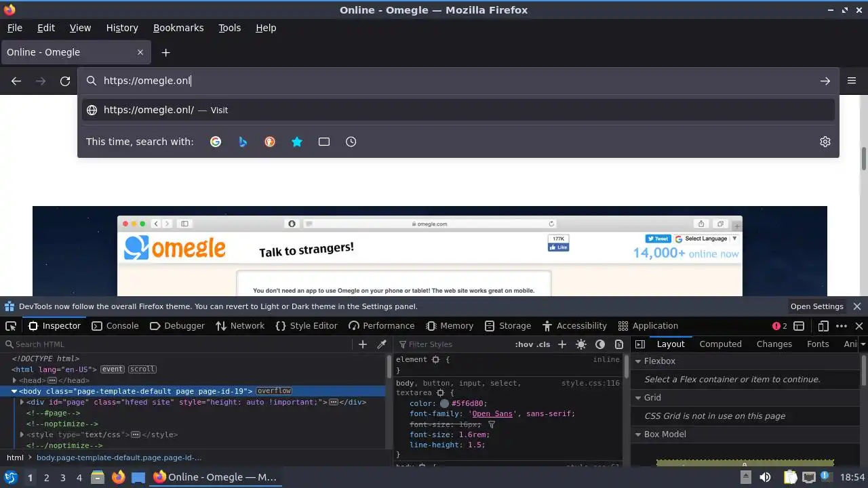Collapse the Box Model section
Image resolution: width=868 pixels, height=488 pixels.
(638, 434)
